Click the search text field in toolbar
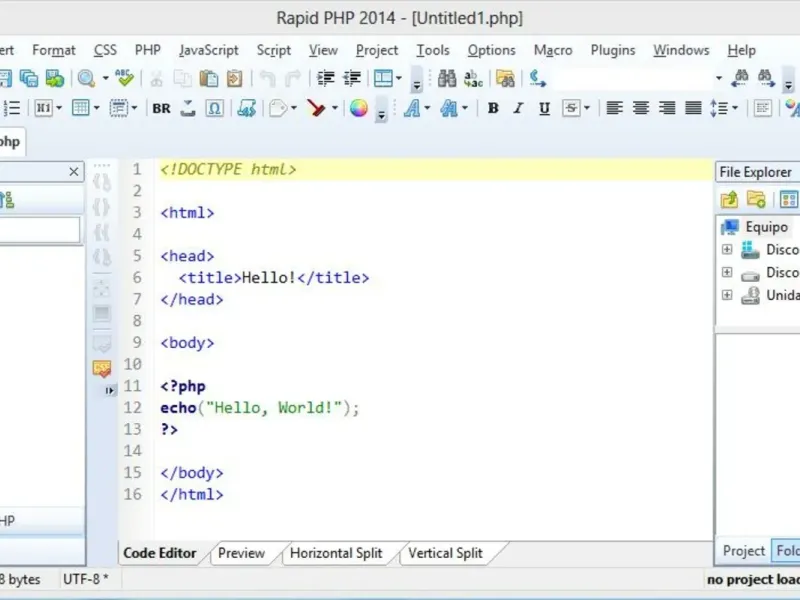Viewport: 800px width, 600px height. [630, 78]
